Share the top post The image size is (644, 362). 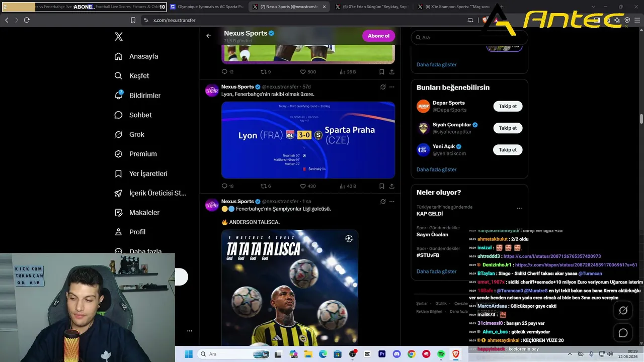(392, 72)
